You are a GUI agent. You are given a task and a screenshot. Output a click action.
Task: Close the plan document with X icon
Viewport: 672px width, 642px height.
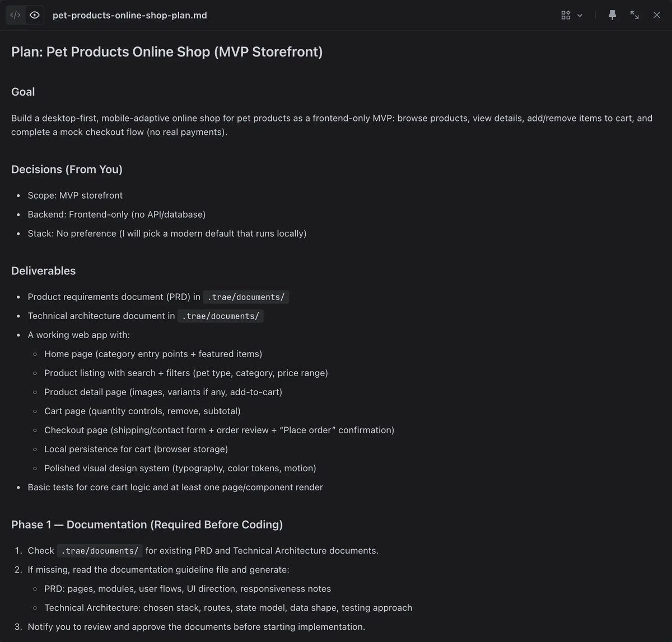point(657,15)
